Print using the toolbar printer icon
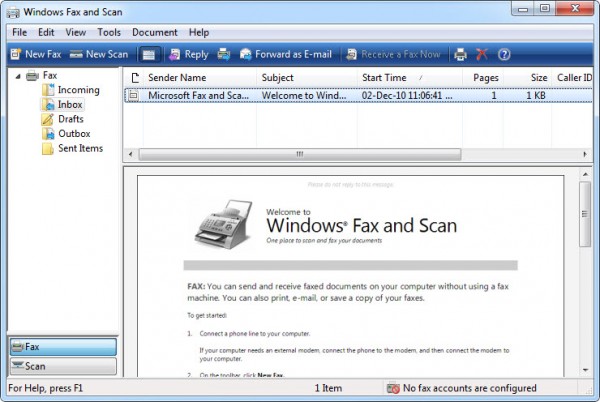This screenshot has width=600, height=402. [x=460, y=55]
